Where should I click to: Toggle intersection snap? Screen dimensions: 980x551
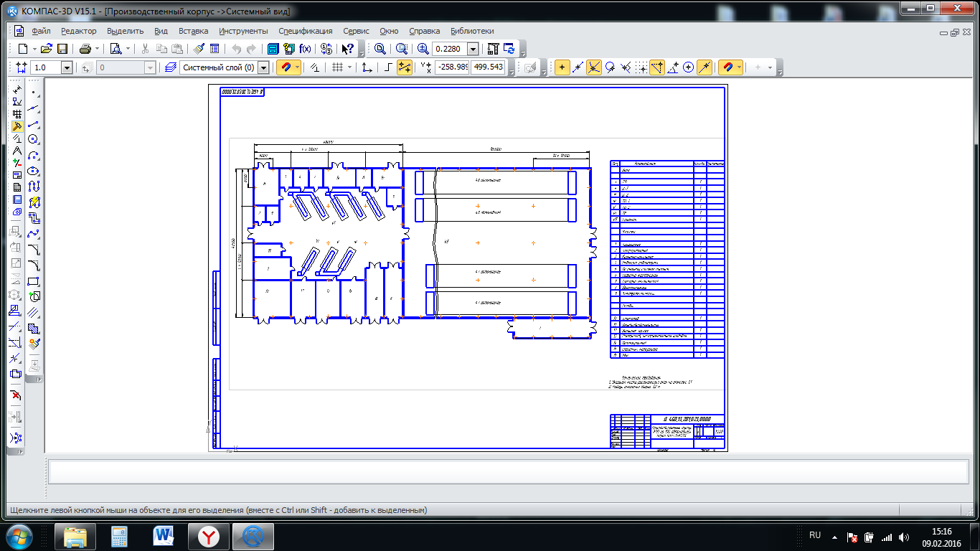click(594, 67)
